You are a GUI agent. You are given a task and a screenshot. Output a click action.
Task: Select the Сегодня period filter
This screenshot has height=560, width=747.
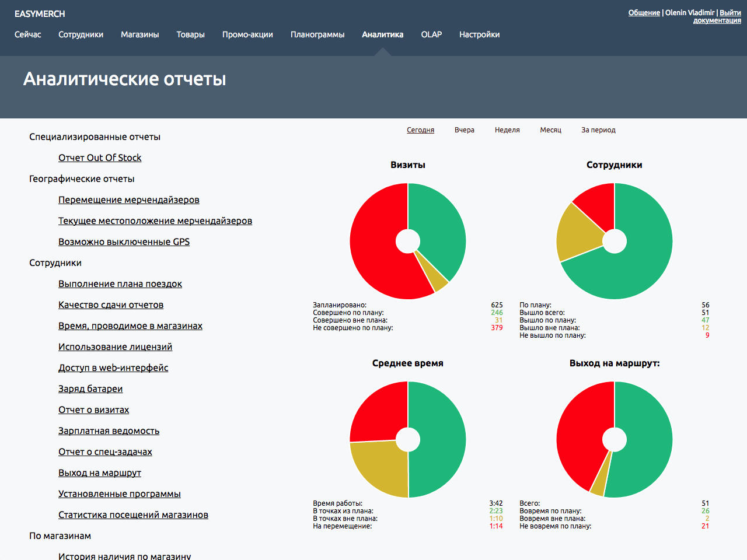click(x=421, y=130)
